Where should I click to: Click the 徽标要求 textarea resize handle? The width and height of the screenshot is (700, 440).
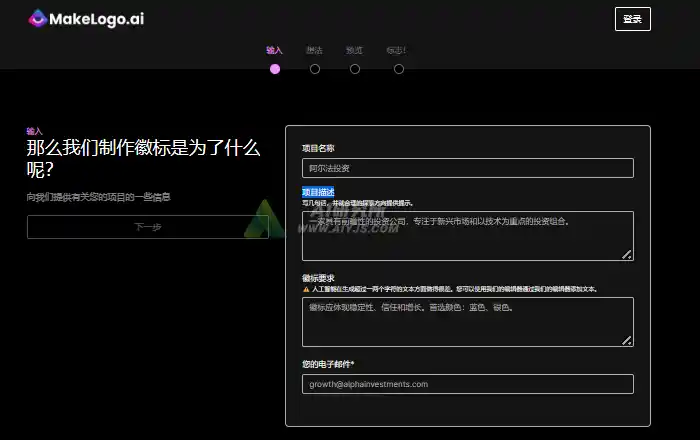(x=628, y=339)
